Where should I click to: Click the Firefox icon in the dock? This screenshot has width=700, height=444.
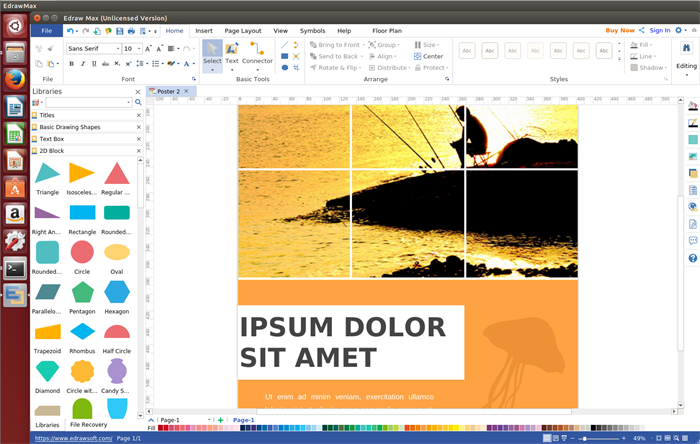click(15, 79)
